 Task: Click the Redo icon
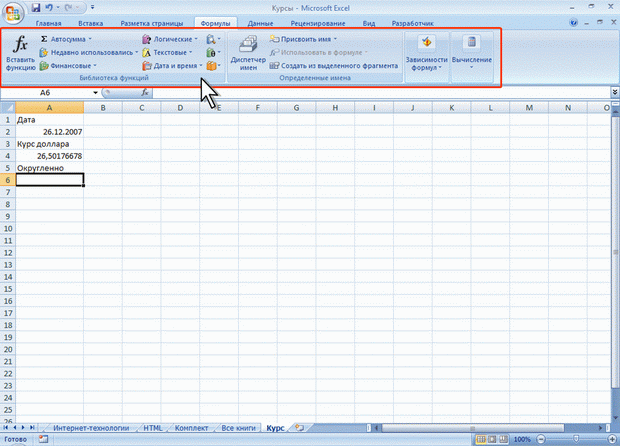[x=69, y=8]
